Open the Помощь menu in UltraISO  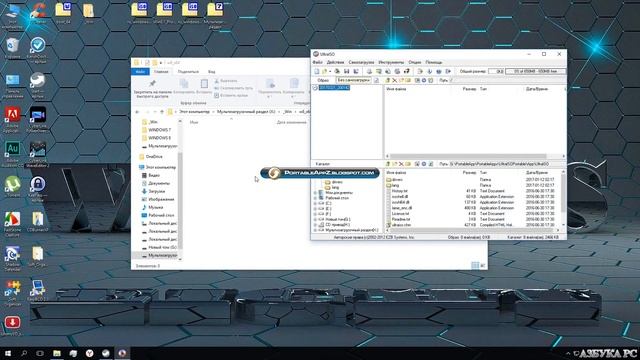tap(433, 62)
